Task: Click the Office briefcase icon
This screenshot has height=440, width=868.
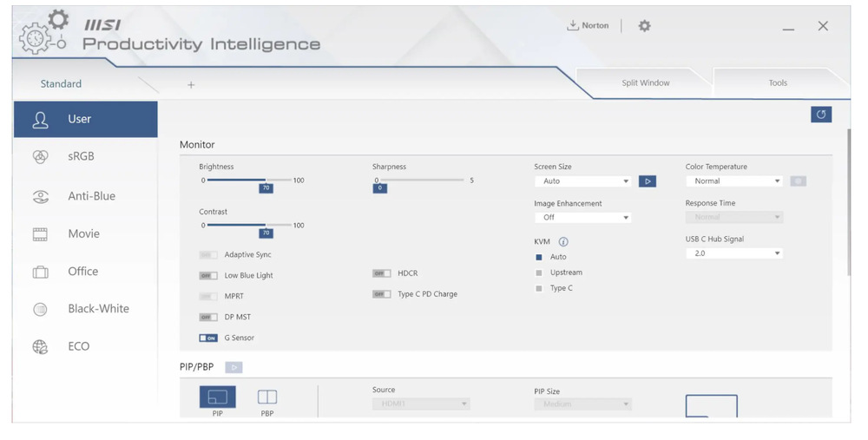Action: coord(40,272)
